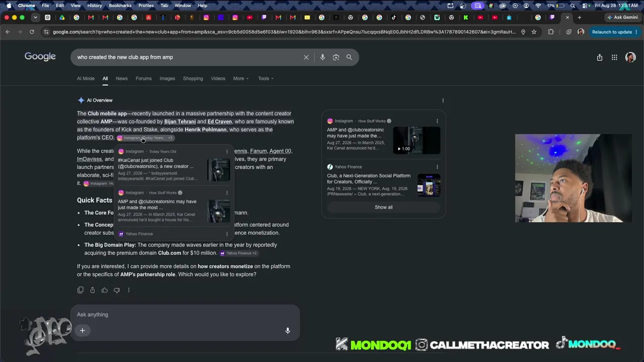This screenshot has width=644, height=362.
Task: Give the AI Overview a thumbs up
Action: tap(105, 290)
